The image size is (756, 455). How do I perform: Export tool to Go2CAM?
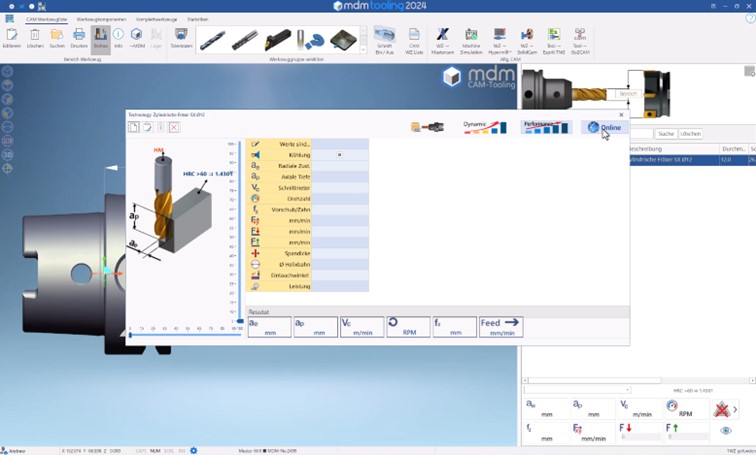coord(580,40)
